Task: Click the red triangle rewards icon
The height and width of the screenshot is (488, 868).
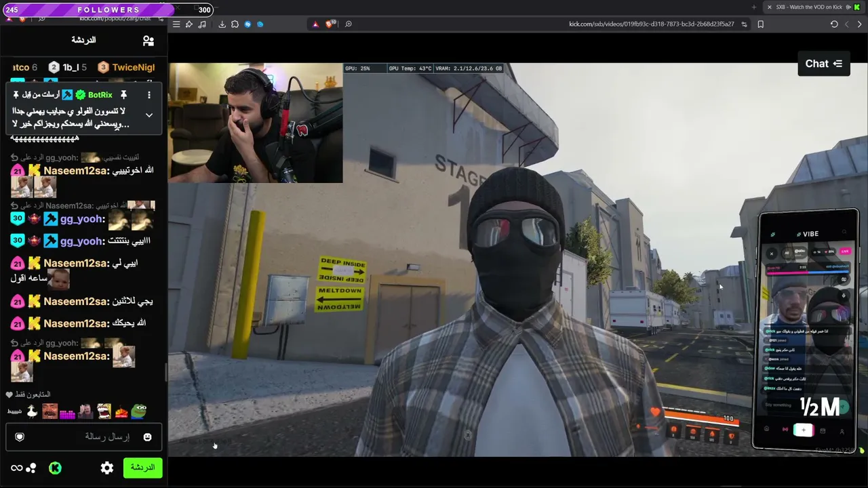Action: (315, 24)
